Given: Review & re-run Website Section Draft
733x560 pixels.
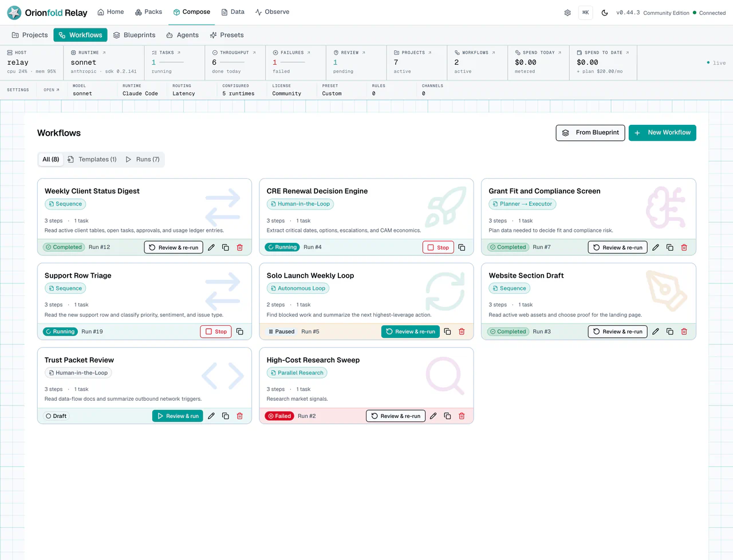Looking at the screenshot, I should click(x=618, y=332).
